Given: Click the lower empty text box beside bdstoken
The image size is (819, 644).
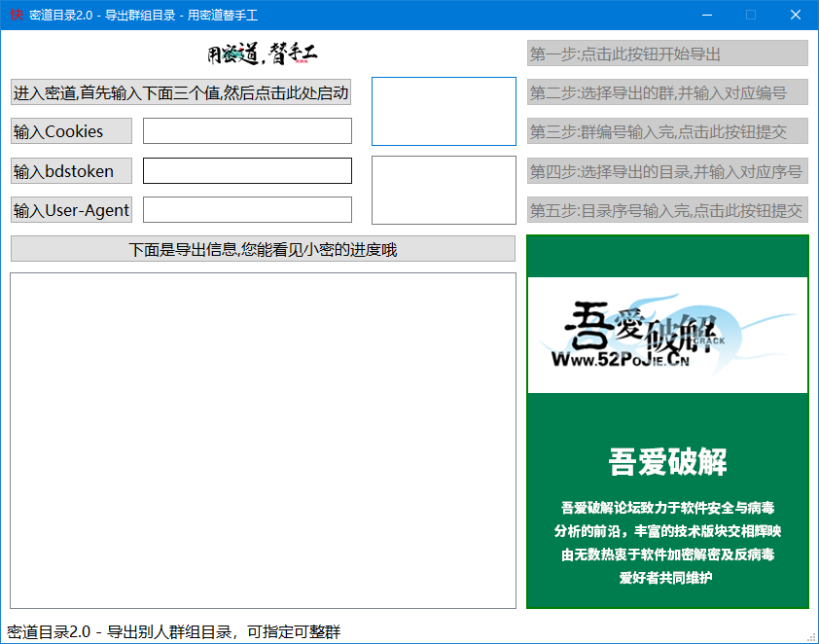Looking at the screenshot, I should coord(444,190).
